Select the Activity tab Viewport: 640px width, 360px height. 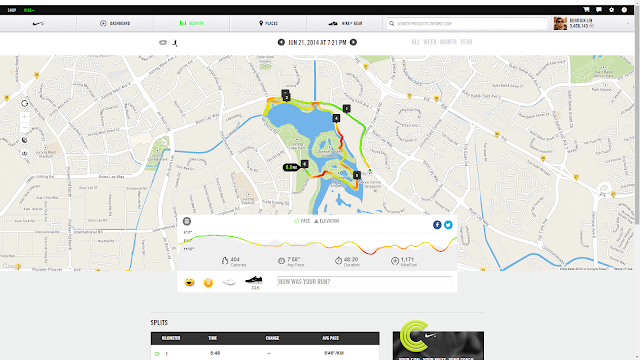pyautogui.click(x=191, y=23)
